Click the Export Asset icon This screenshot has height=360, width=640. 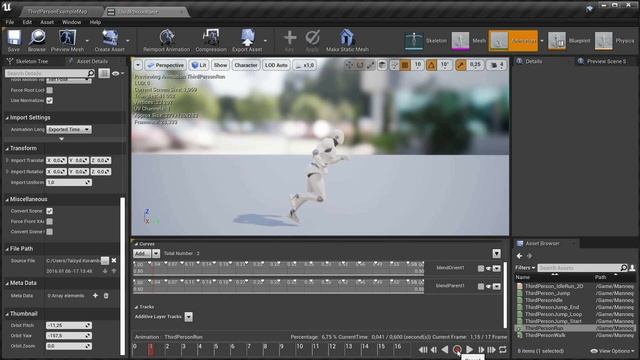[x=247, y=40]
